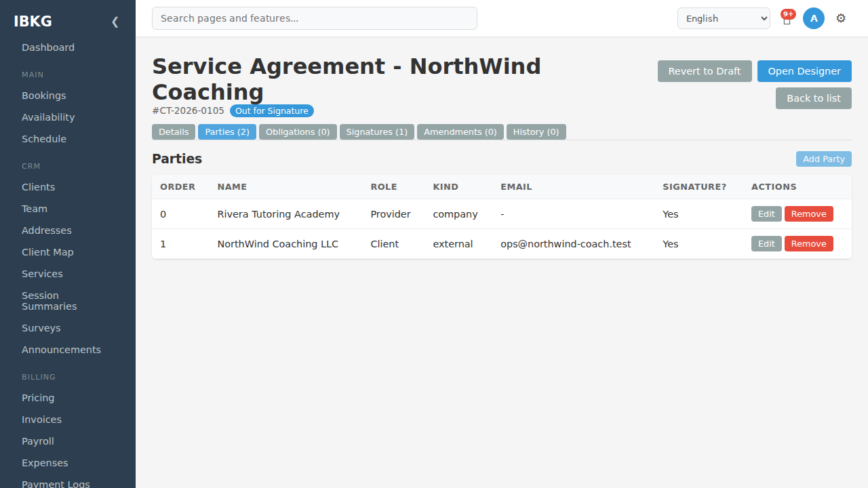Focus the search pages and features field
The width and height of the screenshot is (868, 488).
[x=315, y=18]
